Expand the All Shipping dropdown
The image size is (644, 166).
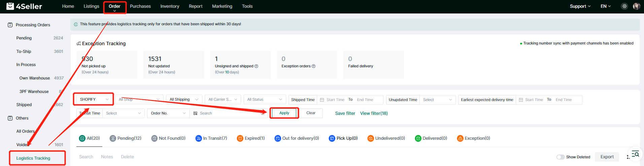pos(183,100)
